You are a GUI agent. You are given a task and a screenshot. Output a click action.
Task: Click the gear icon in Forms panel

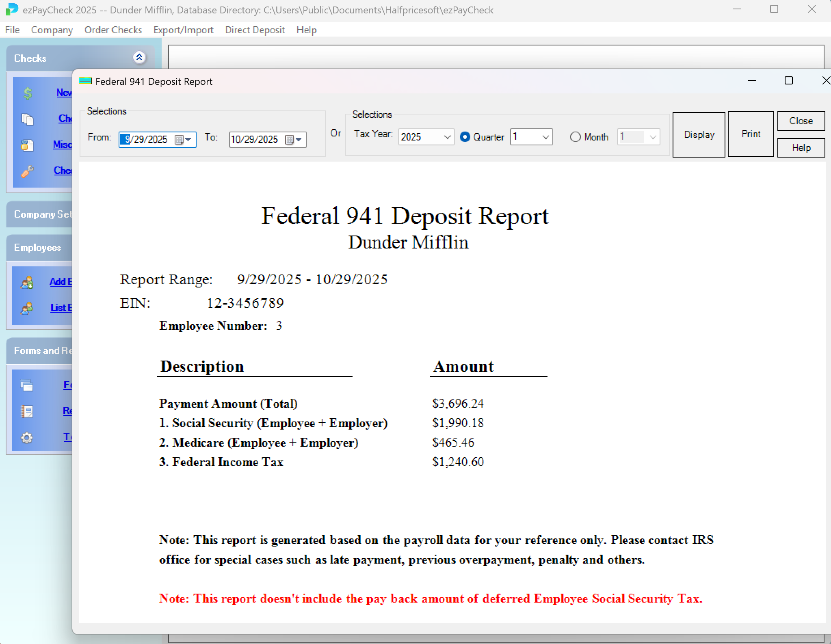[27, 438]
